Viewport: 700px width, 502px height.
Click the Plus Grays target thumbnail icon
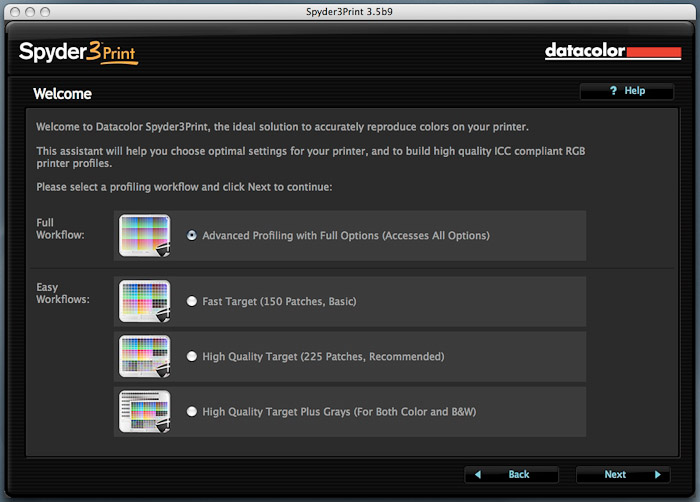145,411
